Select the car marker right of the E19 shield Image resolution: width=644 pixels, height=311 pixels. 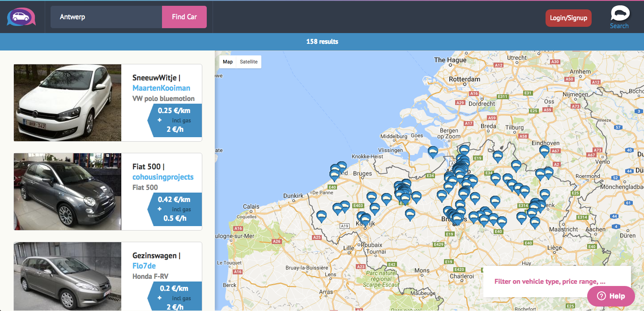(x=498, y=156)
